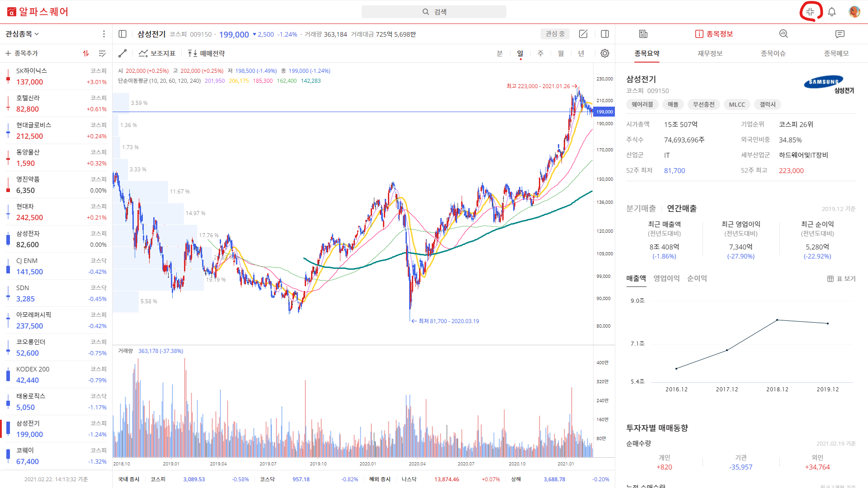Open the notifications bell

click(832, 12)
